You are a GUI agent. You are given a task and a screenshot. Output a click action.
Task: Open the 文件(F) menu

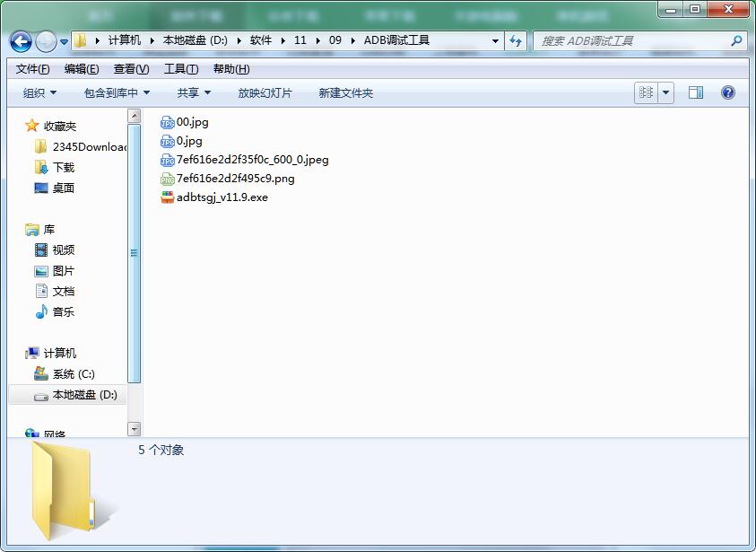pyautogui.click(x=32, y=69)
